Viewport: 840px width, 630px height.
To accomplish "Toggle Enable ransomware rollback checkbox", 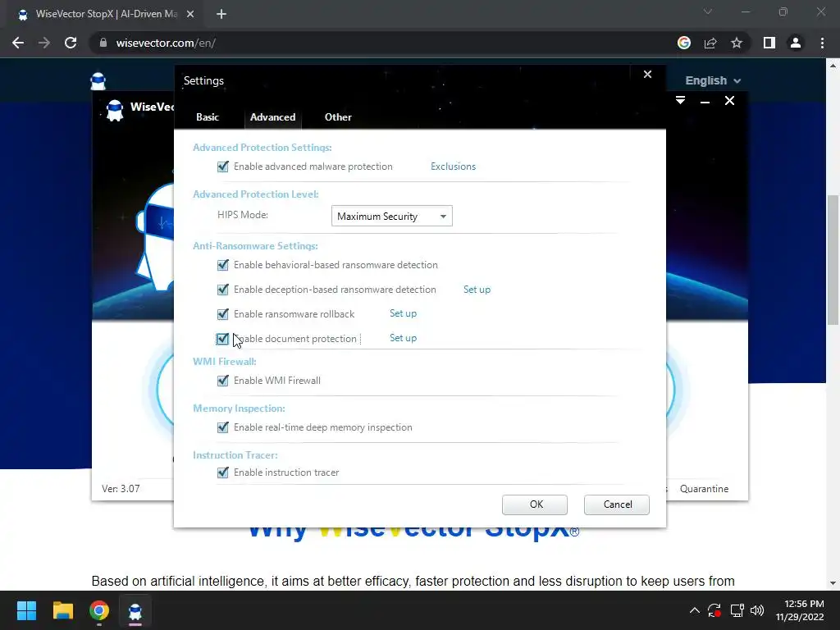I will (223, 314).
